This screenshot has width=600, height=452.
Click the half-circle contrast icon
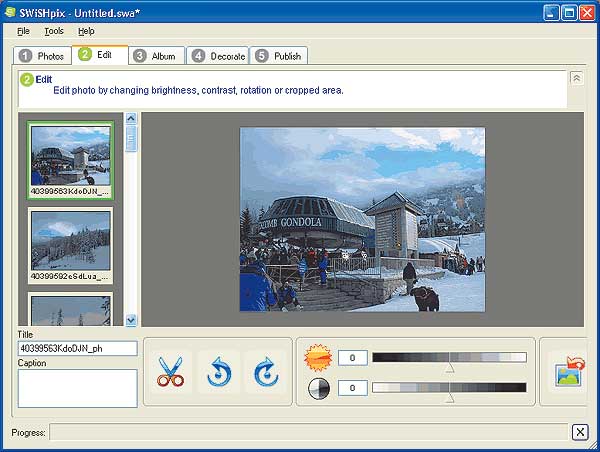(x=317, y=388)
